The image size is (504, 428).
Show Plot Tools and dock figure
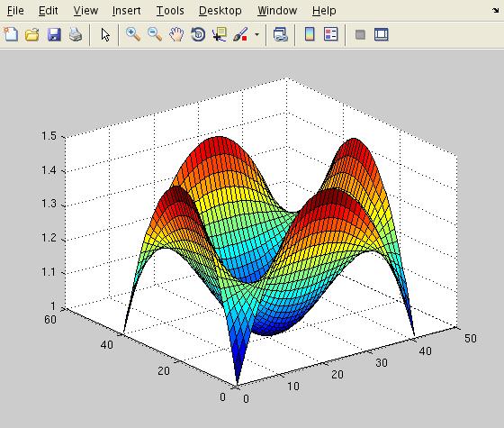click(x=382, y=34)
